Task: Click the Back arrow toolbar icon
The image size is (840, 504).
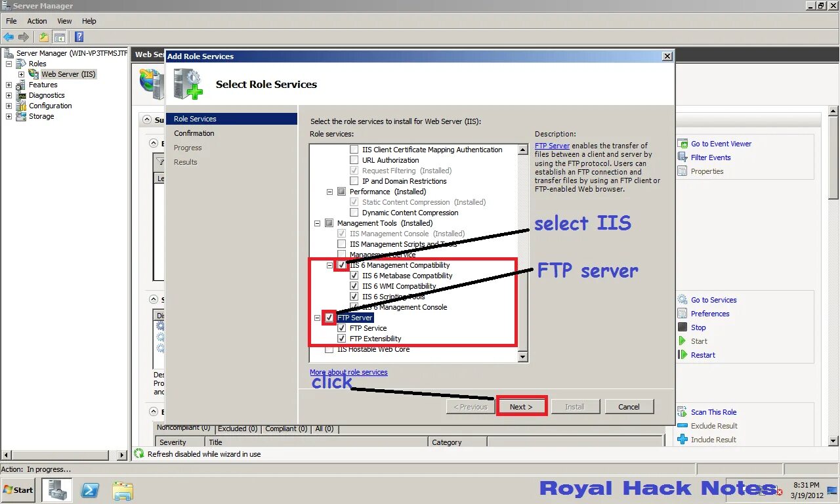Action: tap(9, 37)
